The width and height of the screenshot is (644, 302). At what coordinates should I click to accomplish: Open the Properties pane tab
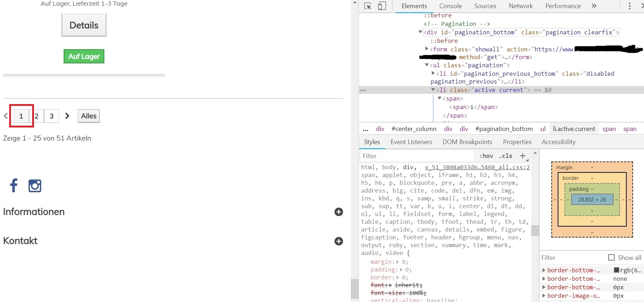click(517, 142)
